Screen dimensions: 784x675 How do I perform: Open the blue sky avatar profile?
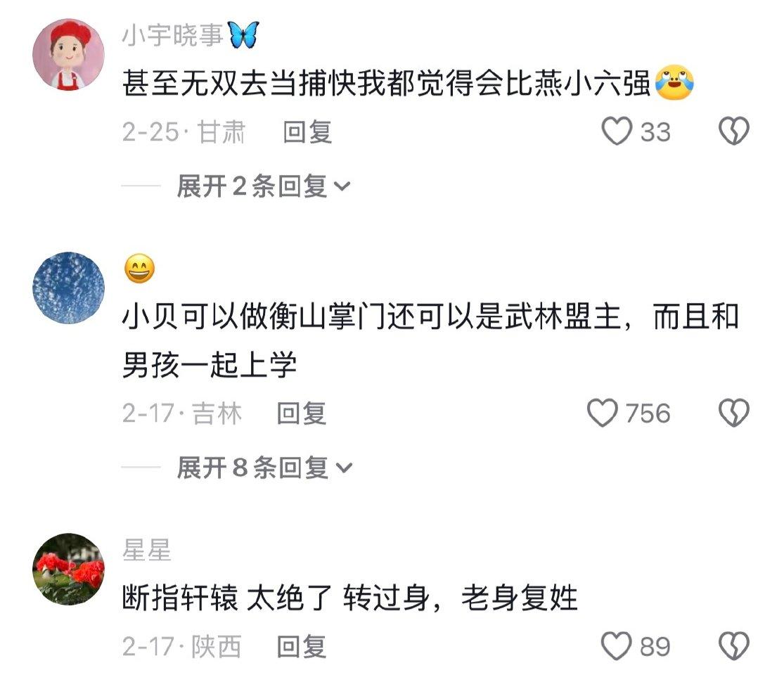click(x=68, y=288)
